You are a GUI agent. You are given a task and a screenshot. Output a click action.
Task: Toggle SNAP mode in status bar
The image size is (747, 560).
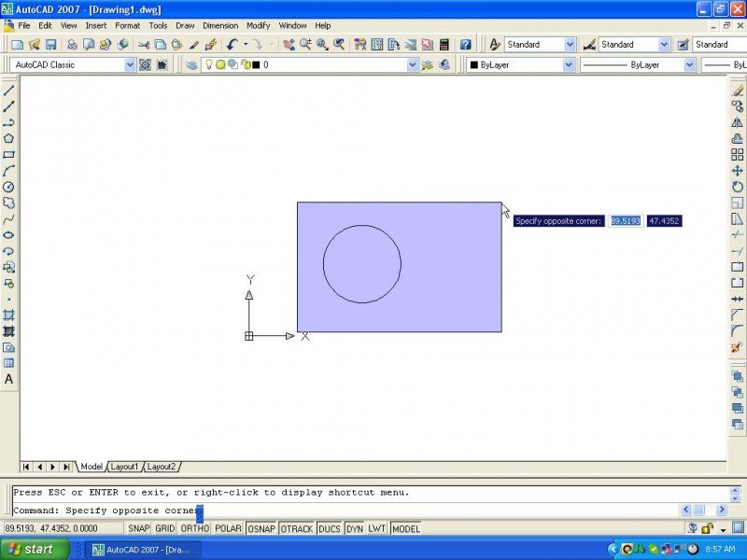138,529
